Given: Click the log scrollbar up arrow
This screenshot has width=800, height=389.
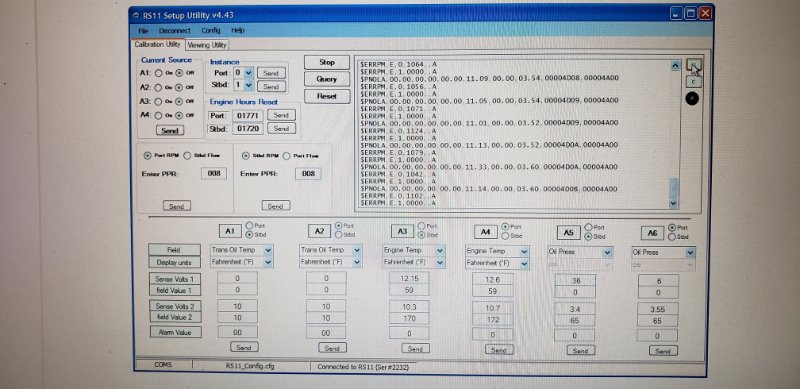Looking at the screenshot, I should pyautogui.click(x=676, y=66).
